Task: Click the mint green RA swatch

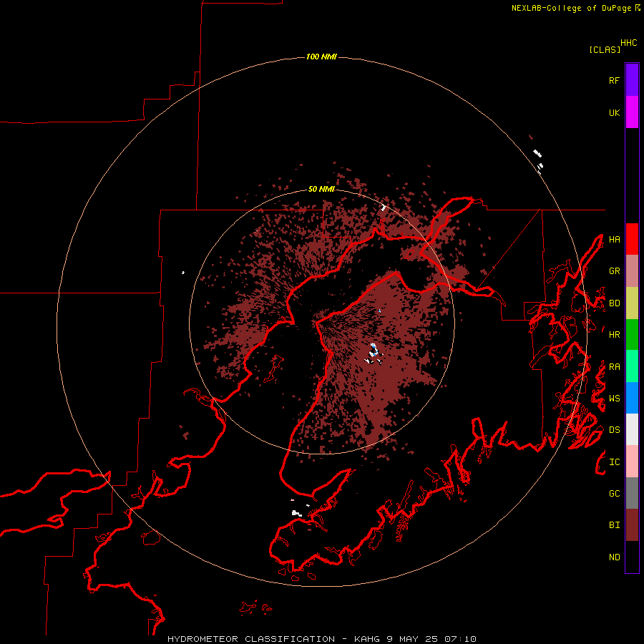Action: [x=632, y=366]
